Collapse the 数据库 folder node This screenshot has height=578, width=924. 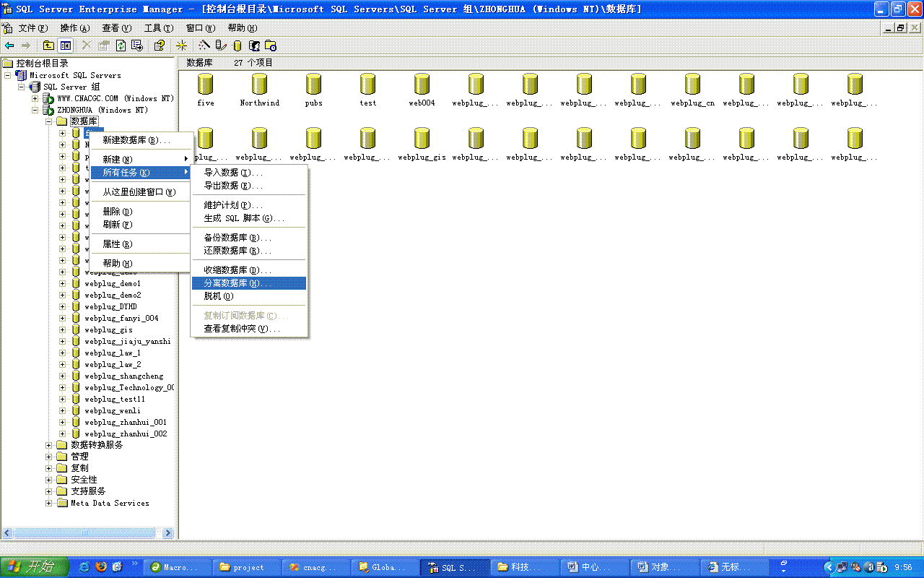[49, 121]
